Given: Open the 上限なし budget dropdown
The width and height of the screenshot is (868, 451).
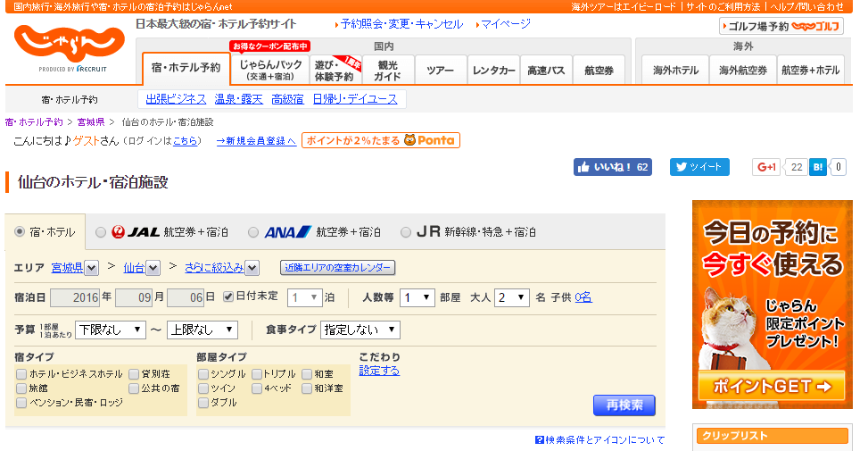Looking at the screenshot, I should 202,330.
